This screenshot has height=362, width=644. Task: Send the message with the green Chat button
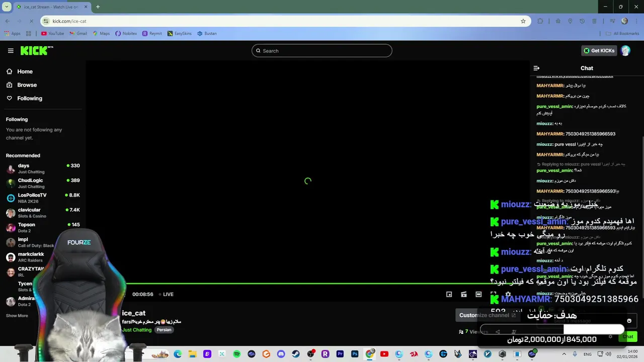628,336
